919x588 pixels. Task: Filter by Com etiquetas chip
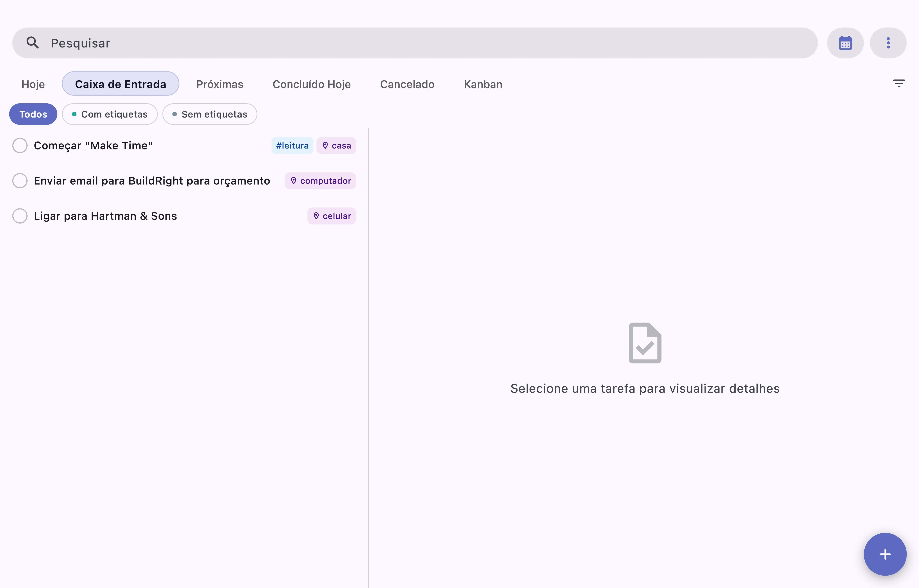(110, 114)
